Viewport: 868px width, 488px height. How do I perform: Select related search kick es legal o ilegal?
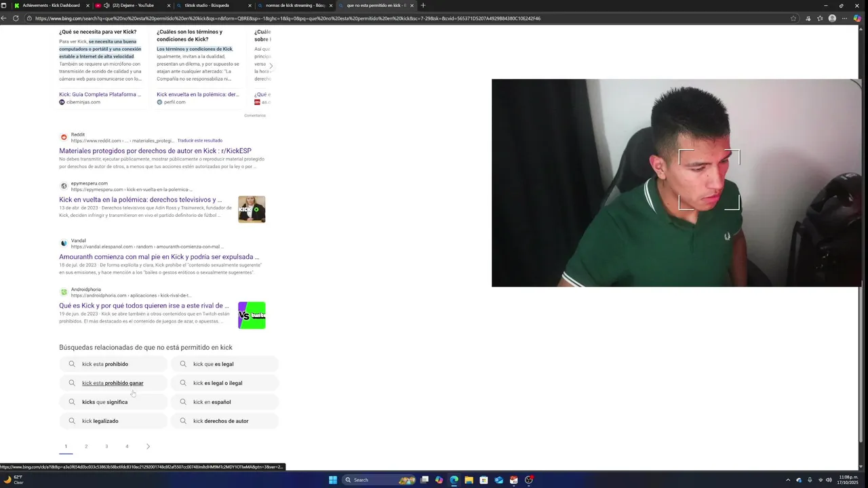[x=224, y=383]
